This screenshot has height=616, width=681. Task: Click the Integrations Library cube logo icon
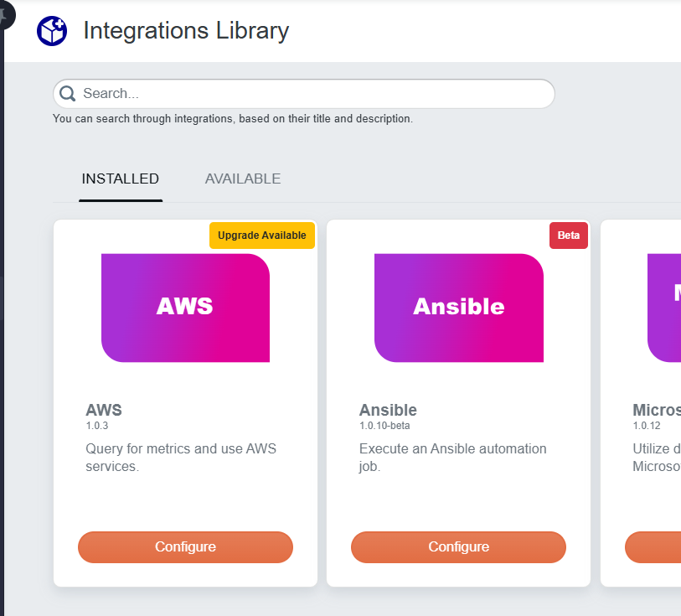[x=52, y=31]
